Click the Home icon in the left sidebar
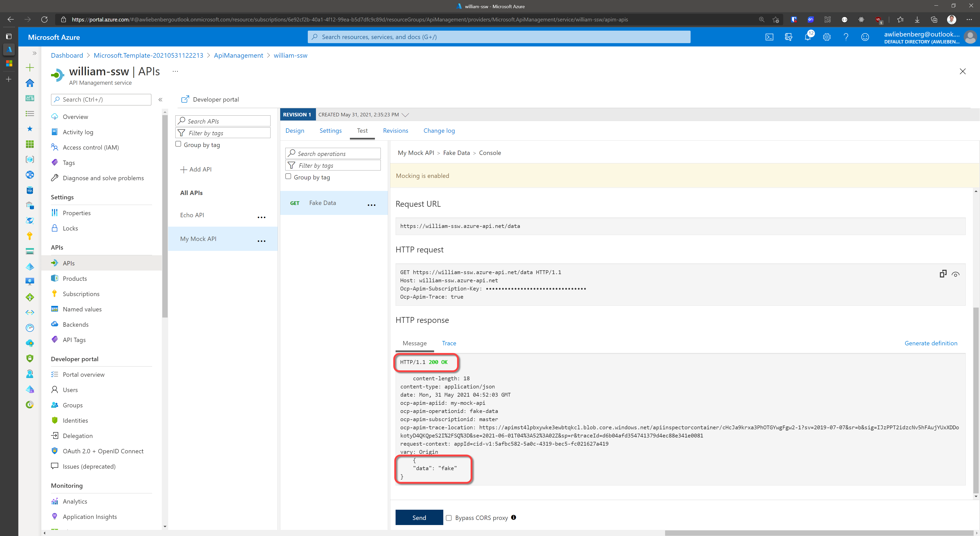Viewport: 980px width, 536px height. coord(30,83)
